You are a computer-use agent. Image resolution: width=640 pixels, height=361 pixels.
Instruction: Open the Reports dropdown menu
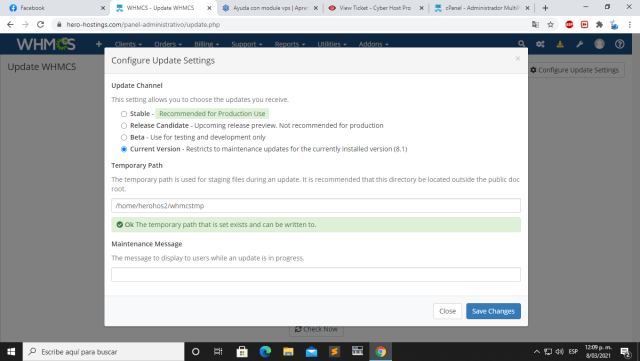(290, 44)
